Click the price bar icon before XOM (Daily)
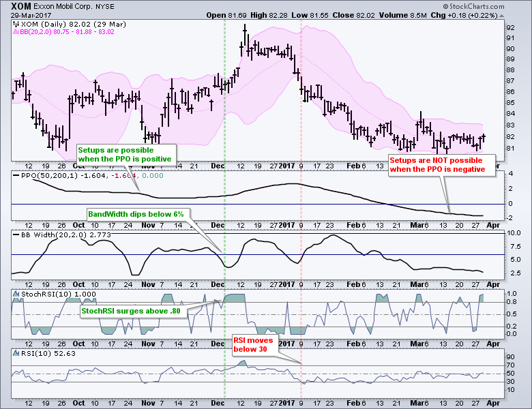 pos(16,24)
